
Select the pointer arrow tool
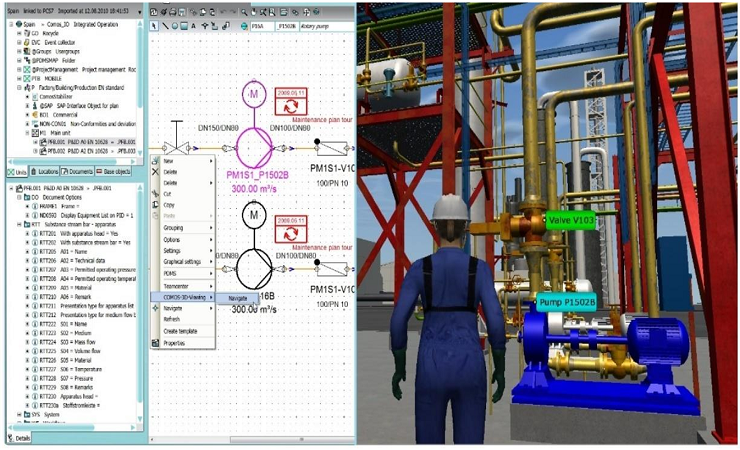coord(154,26)
